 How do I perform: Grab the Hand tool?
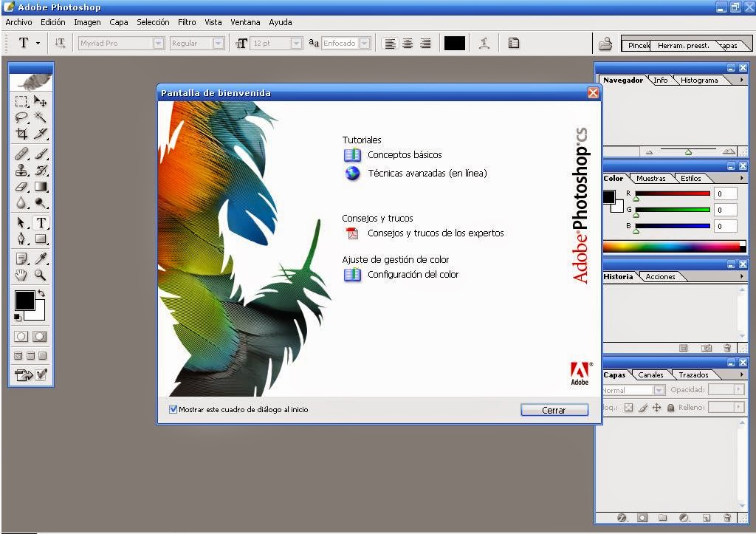click(x=21, y=275)
